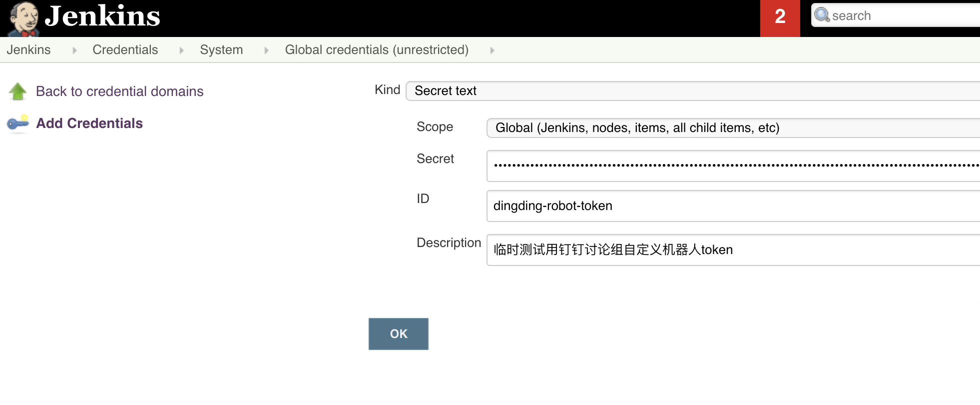Open the red notification badge showing 2
980x405 pixels.
[780, 18]
